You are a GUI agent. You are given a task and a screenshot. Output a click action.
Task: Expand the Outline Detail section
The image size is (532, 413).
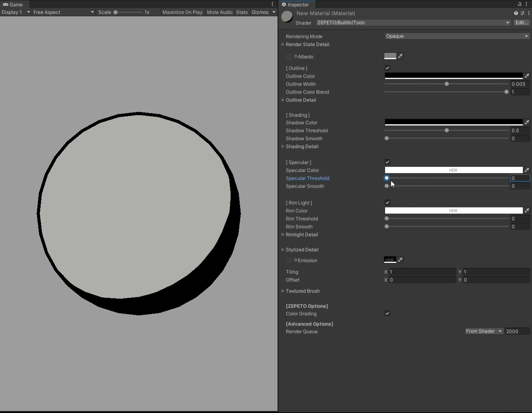[283, 100]
